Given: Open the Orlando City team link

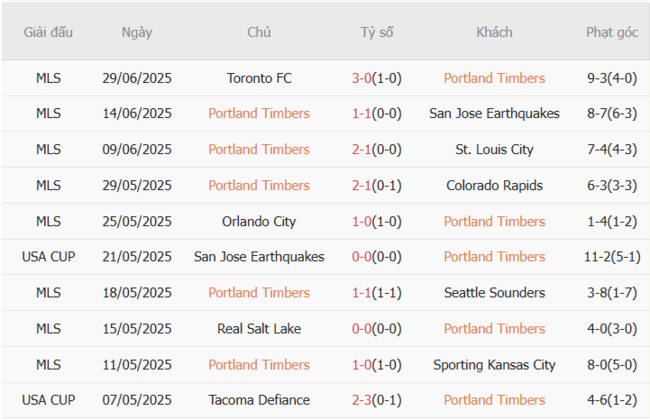Looking at the screenshot, I should coord(259,221).
